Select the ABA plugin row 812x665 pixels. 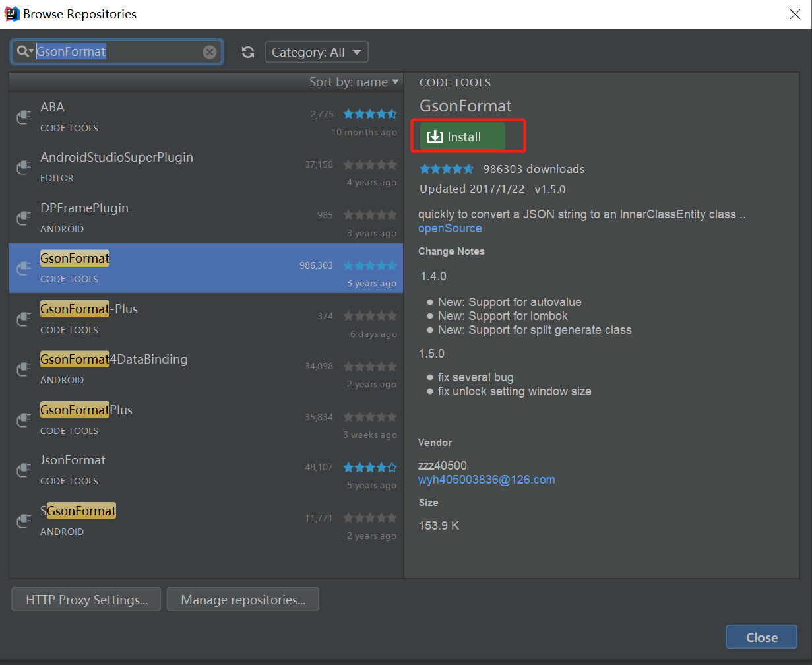pyautogui.click(x=206, y=117)
